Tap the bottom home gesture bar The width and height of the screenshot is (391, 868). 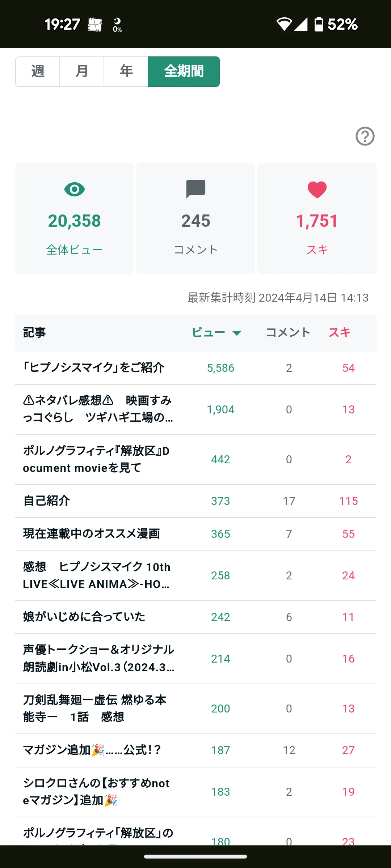pos(195,856)
